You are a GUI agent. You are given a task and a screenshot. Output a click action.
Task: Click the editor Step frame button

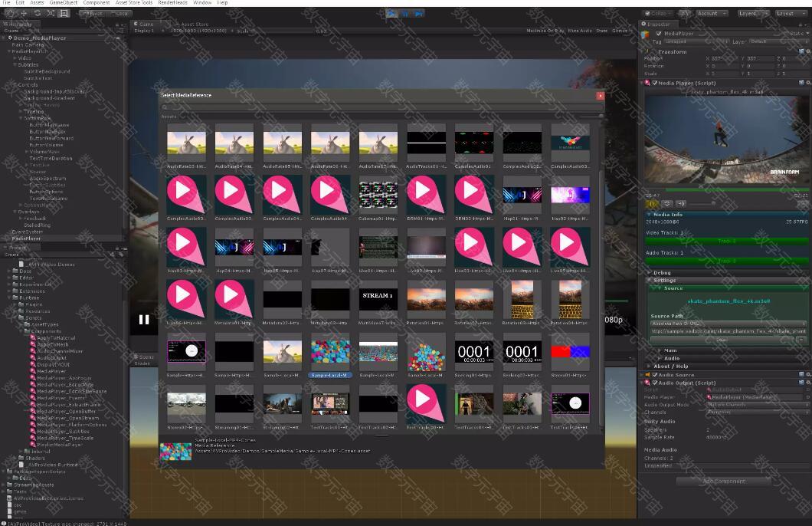(419, 13)
